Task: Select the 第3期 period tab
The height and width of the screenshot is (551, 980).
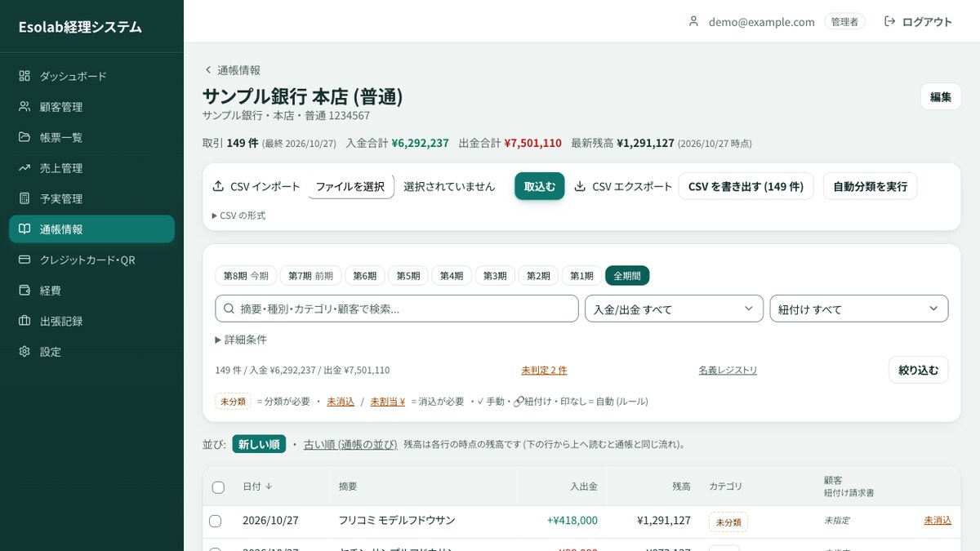Action: pos(495,276)
